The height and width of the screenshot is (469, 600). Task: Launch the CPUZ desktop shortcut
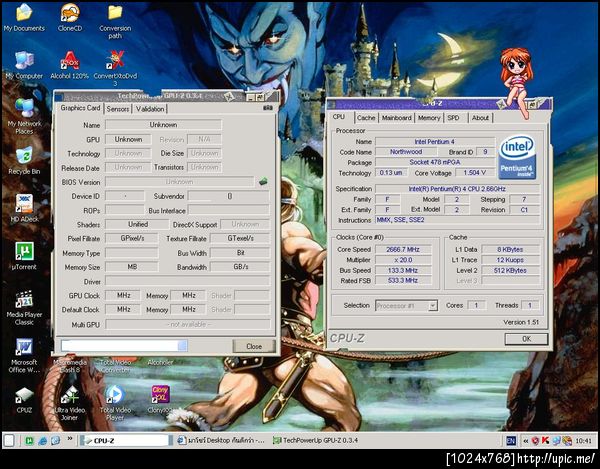coord(24,400)
